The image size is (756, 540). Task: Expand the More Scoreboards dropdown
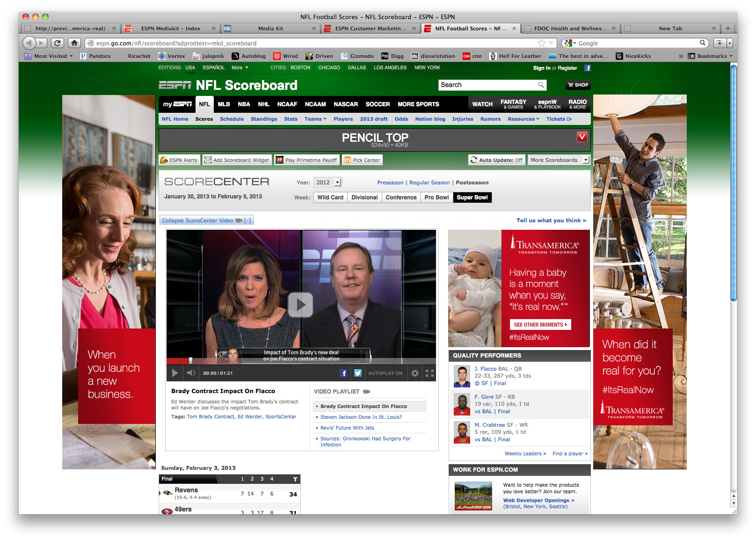559,160
